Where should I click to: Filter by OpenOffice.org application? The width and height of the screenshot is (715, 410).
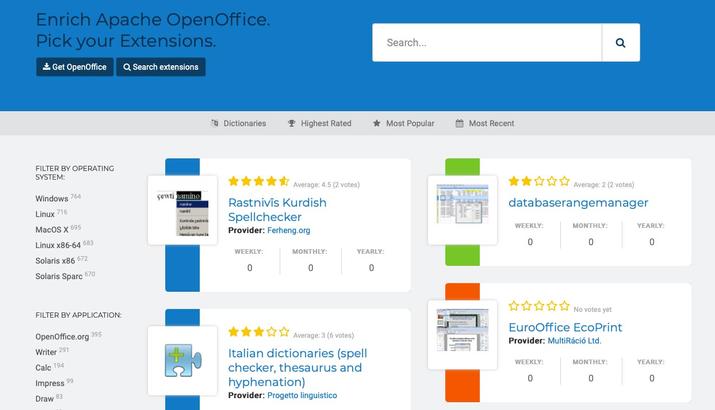[62, 337]
